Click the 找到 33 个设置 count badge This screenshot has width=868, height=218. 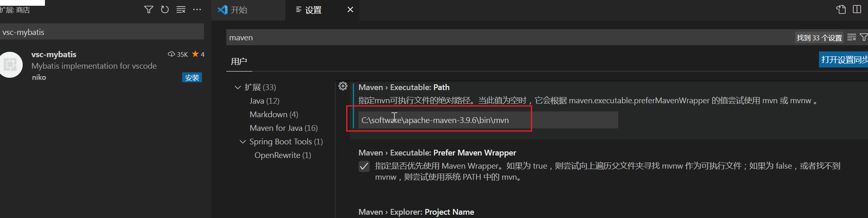[819, 38]
